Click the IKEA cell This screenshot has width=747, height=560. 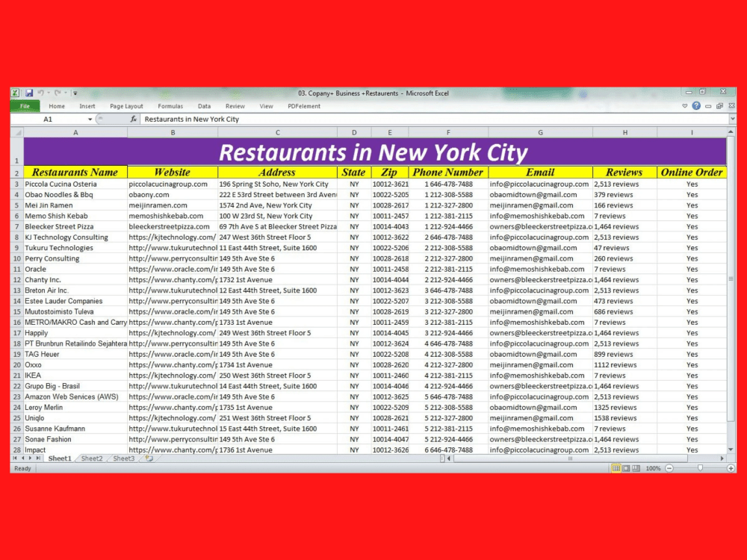pos(75,376)
